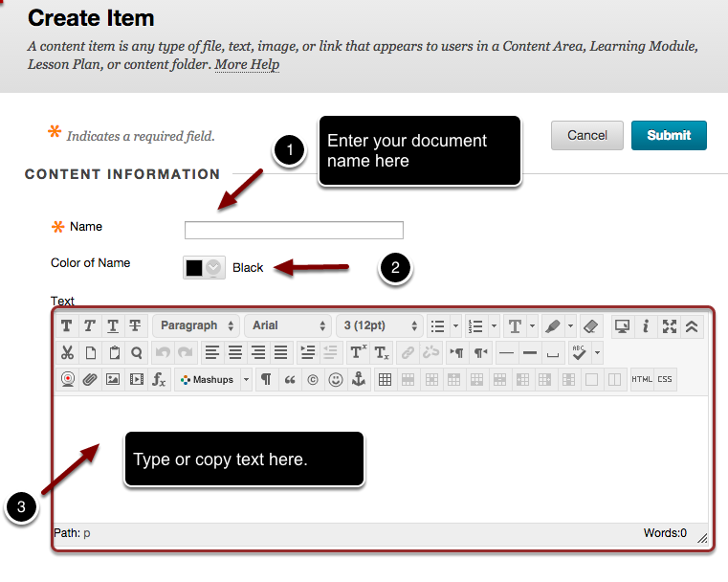
Task: Toggle show invisible characters pilcrow
Action: pyautogui.click(x=266, y=380)
